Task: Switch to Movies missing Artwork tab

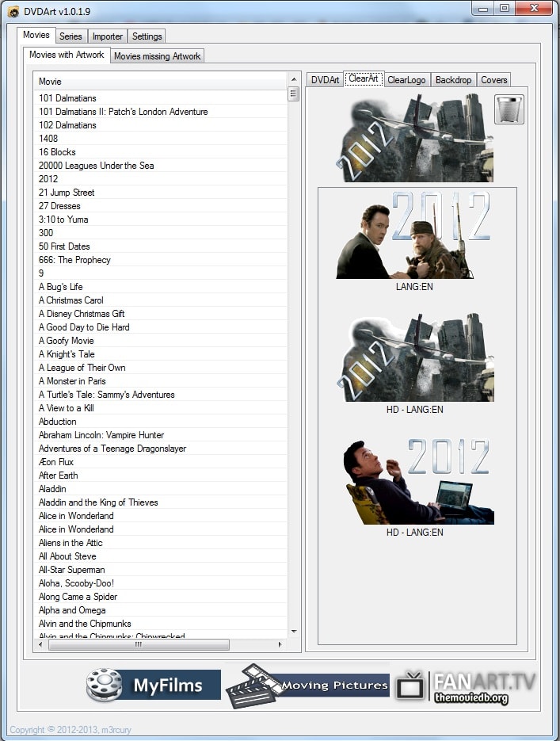Action: 158,56
